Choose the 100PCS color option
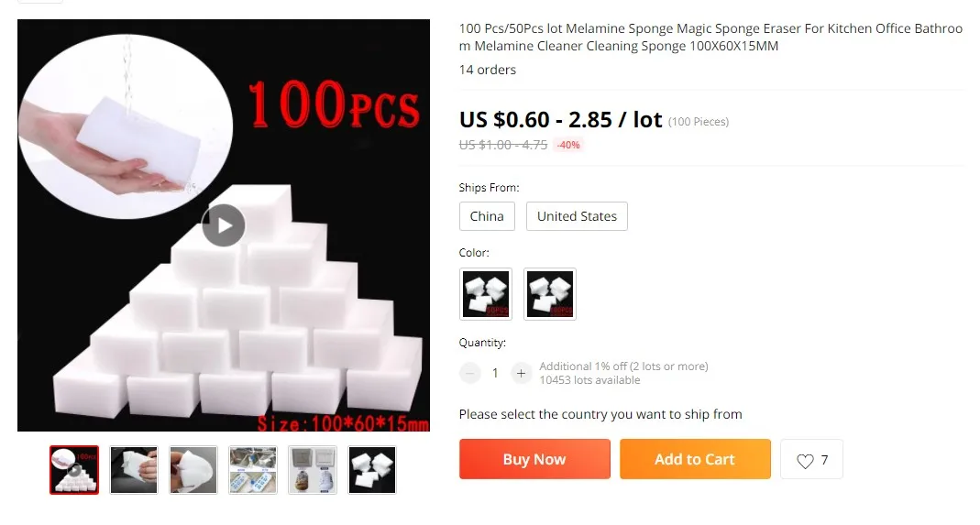 pyautogui.click(x=550, y=294)
